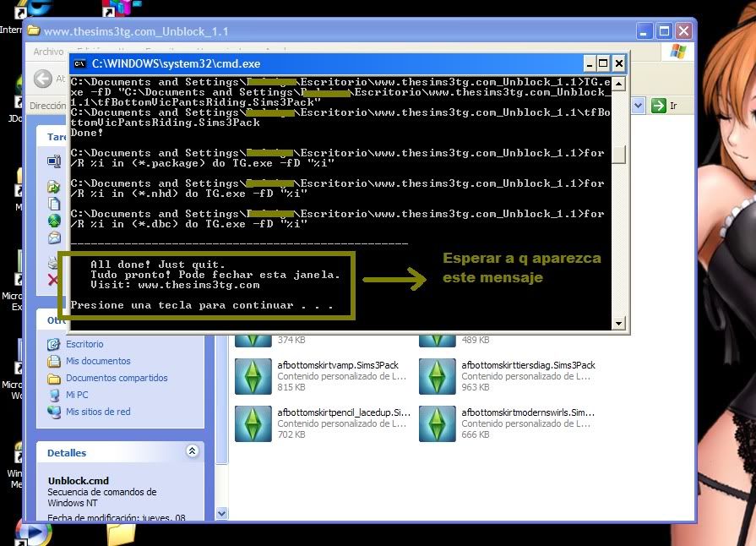Open Documentos compartidos link
756x546 pixels.
(117, 378)
